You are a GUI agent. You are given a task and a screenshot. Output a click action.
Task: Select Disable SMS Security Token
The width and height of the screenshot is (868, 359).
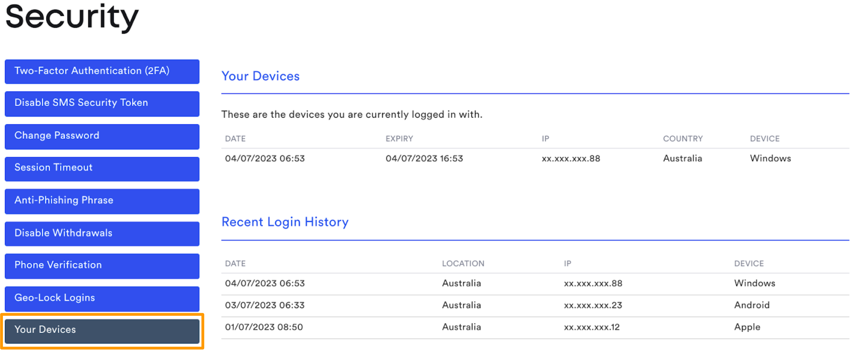102,103
